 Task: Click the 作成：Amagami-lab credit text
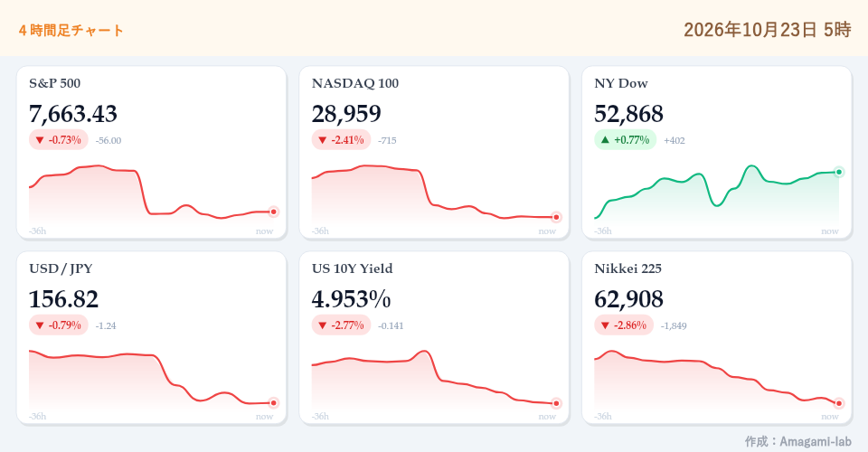pos(797,441)
